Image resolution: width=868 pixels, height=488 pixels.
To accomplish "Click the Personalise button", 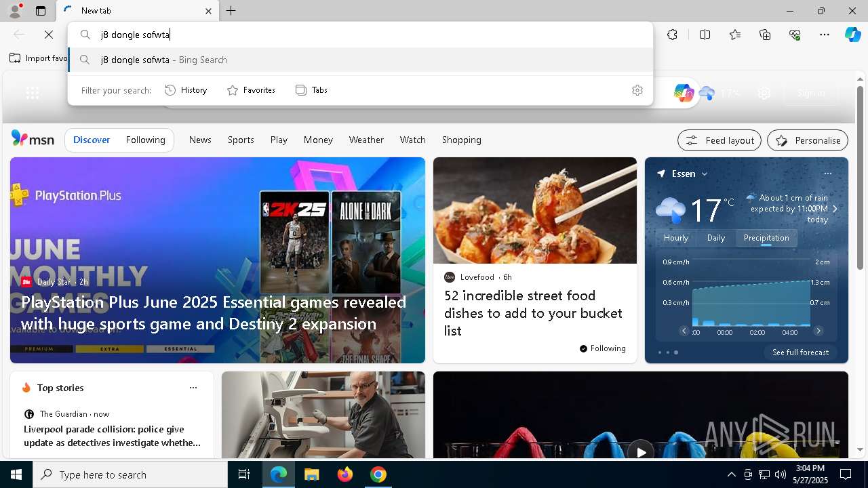I will pos(807,140).
